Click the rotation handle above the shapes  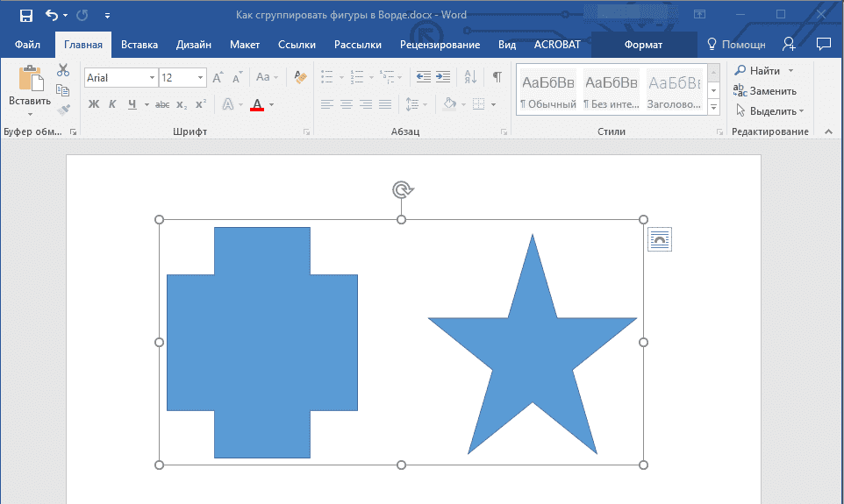click(401, 189)
